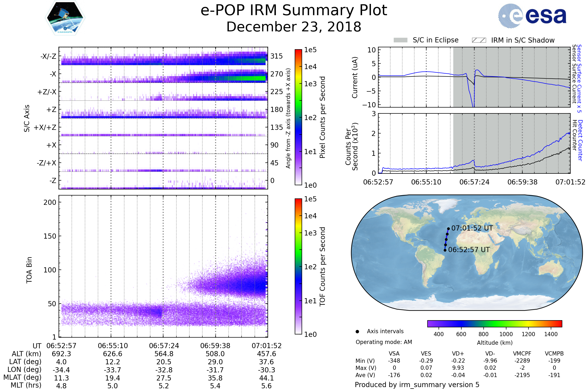Click the VMCPF column header in voltage table

(x=522, y=354)
